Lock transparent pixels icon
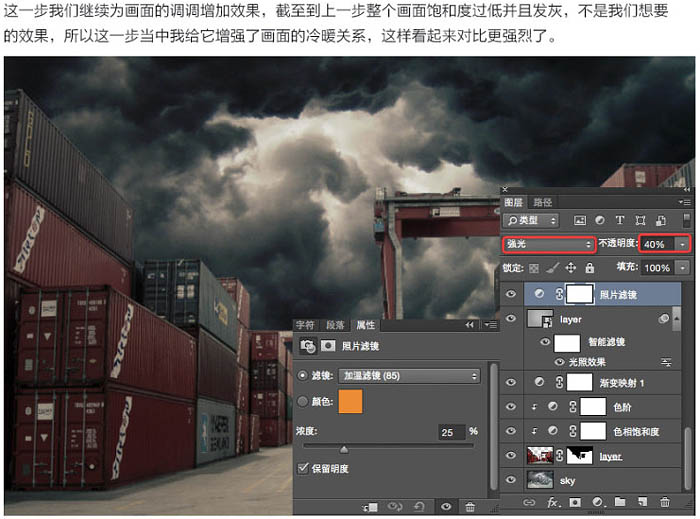Image resolution: width=700 pixels, height=519 pixels. click(533, 268)
